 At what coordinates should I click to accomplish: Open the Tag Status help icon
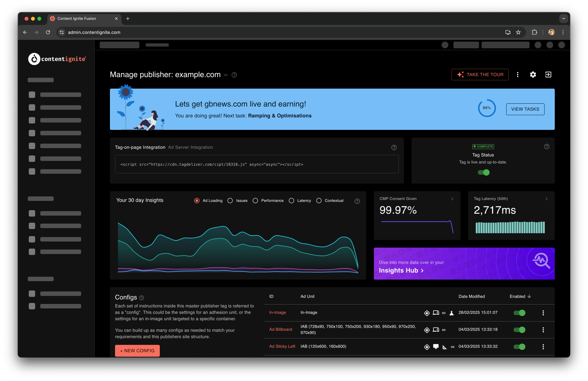tap(547, 147)
